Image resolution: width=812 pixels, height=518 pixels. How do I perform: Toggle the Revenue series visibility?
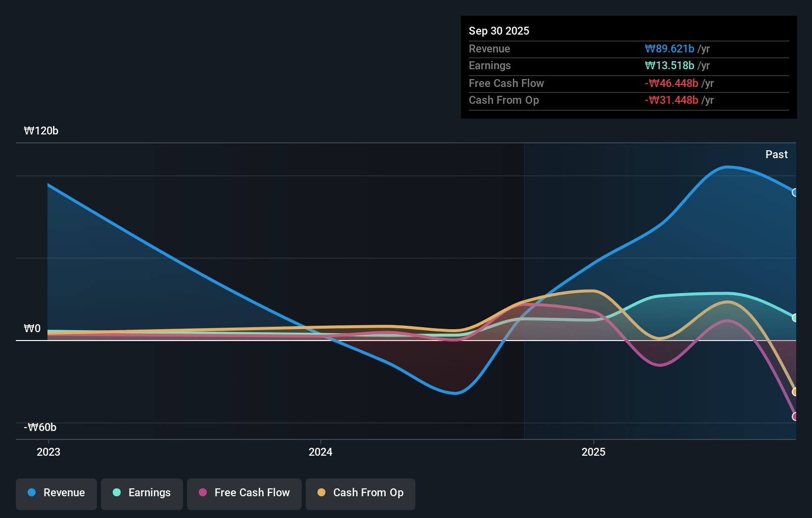coord(56,493)
